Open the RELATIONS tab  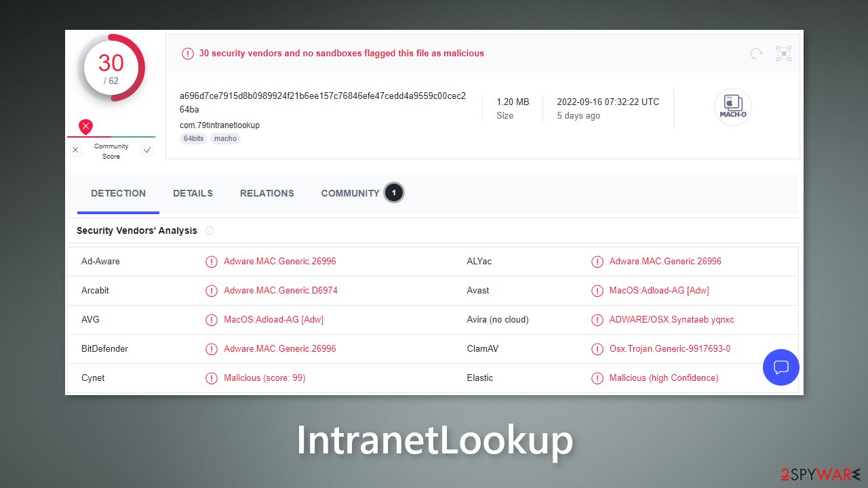click(267, 194)
